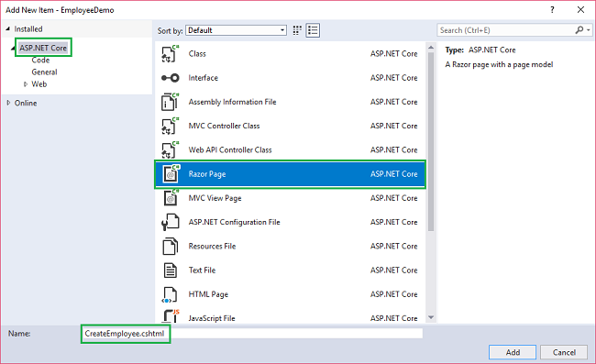This screenshot has height=364, width=596.
Task: Click the 'MVC View Page' label
Action: (215, 198)
